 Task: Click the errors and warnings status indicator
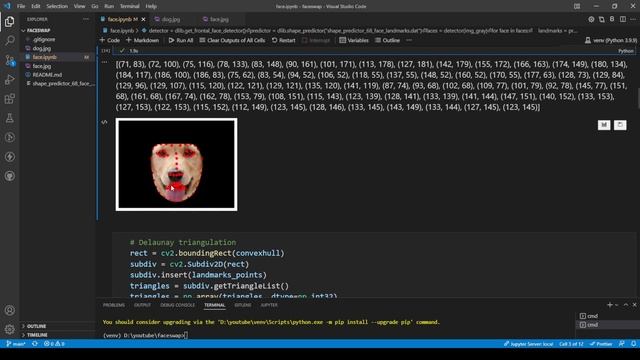tap(54, 344)
